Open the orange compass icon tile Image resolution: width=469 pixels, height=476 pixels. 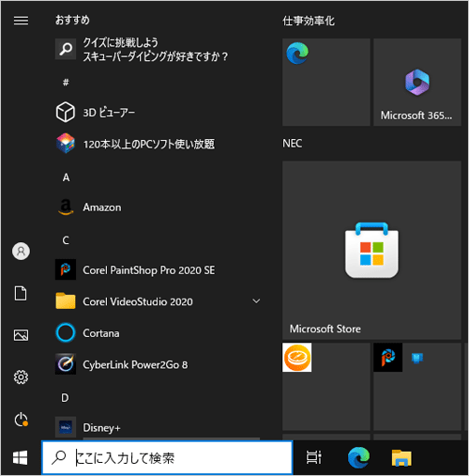[x=296, y=358]
